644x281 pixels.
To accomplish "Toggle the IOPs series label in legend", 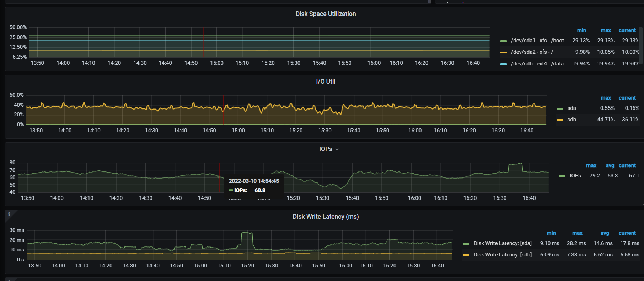I will click(575, 176).
